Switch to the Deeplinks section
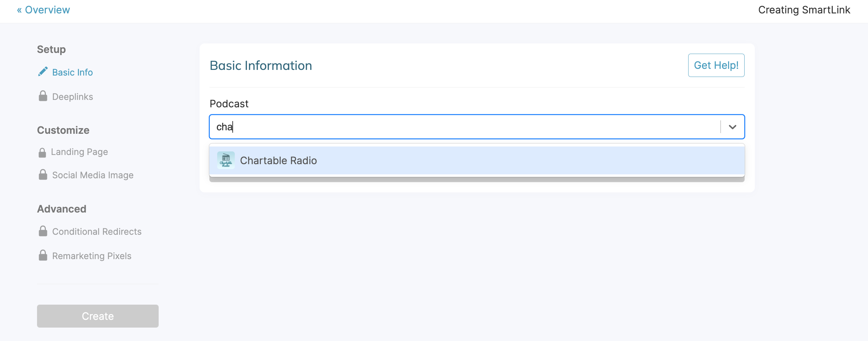 (73, 96)
